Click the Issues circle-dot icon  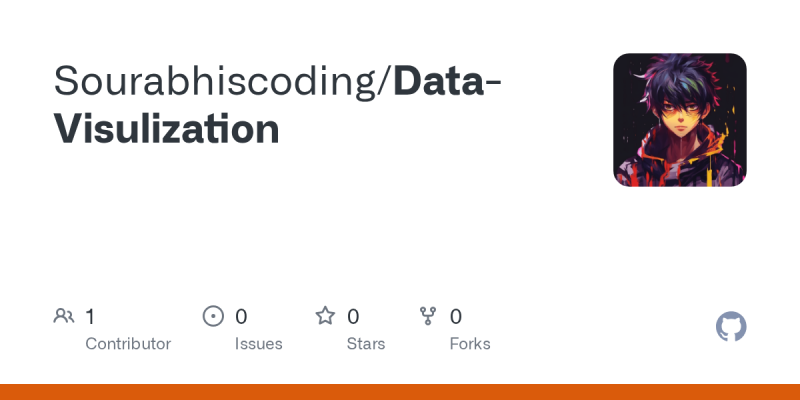coord(213,316)
